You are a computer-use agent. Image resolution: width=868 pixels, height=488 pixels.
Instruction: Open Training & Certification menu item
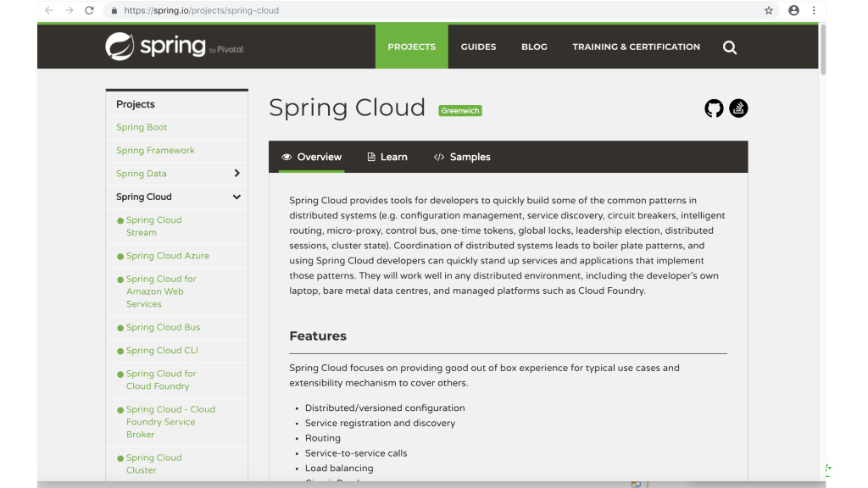636,47
